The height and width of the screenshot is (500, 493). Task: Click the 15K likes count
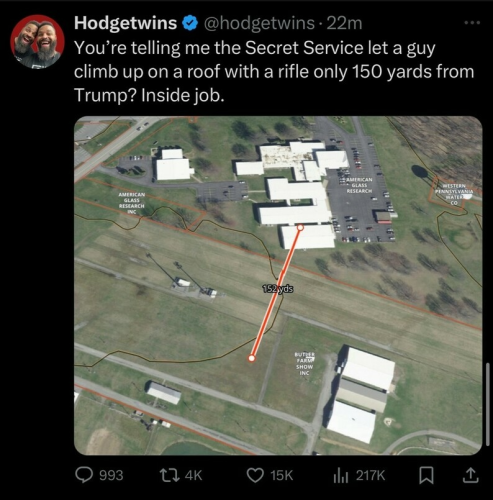pos(282,475)
